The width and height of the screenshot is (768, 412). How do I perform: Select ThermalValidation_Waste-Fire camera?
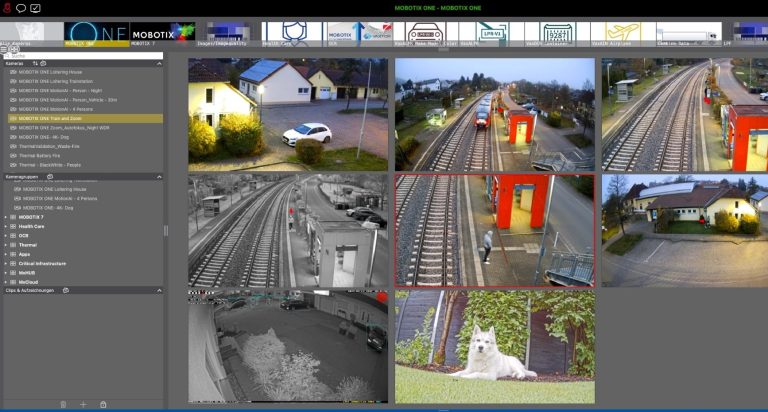click(x=85, y=146)
